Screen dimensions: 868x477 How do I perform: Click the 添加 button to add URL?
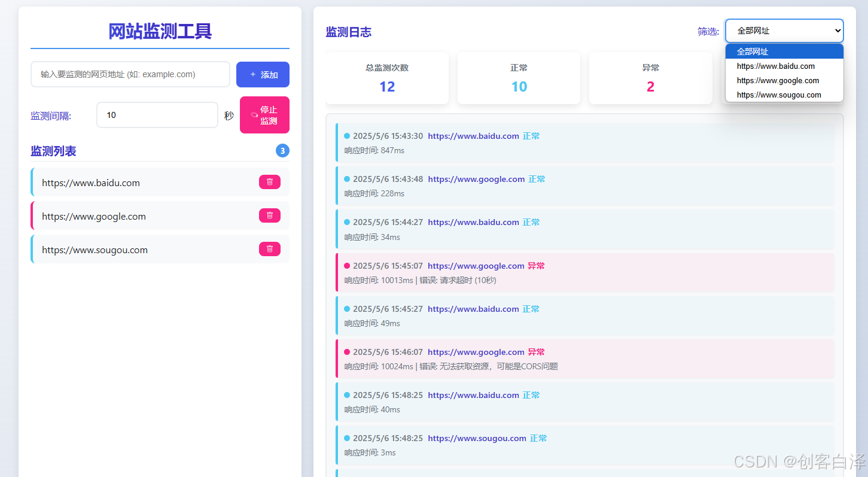coord(263,75)
